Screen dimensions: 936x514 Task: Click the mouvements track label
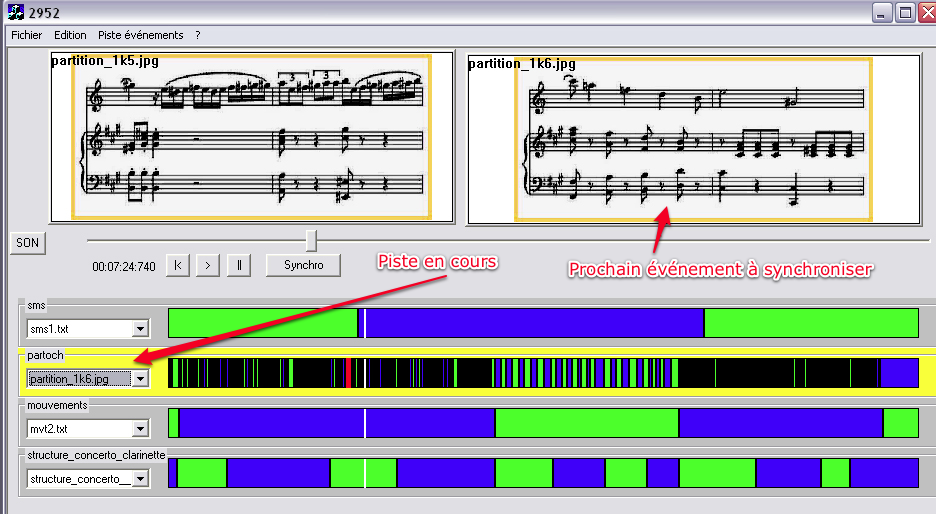pyautogui.click(x=57, y=405)
